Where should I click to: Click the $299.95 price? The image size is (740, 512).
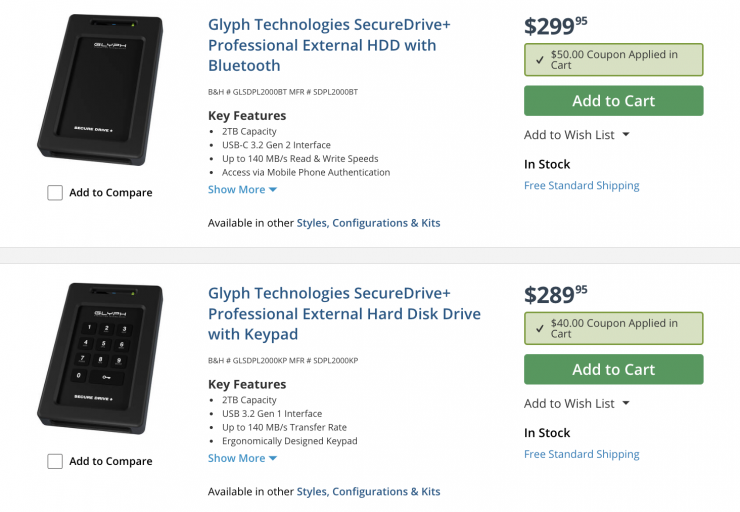[x=555, y=26]
